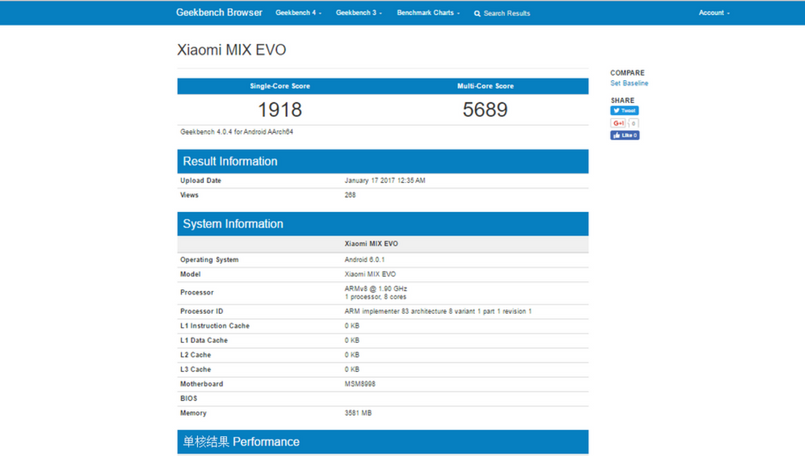Expand the Geekbench 4 dropdown menu
The width and height of the screenshot is (805, 456).
[298, 13]
